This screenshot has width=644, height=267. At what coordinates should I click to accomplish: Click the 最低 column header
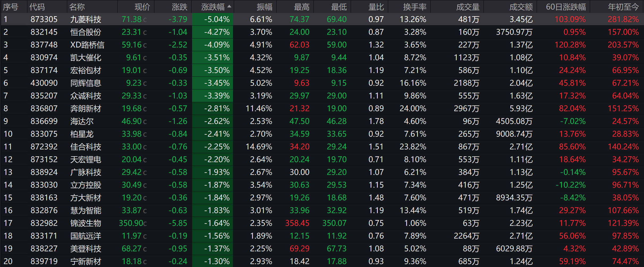(x=339, y=7)
